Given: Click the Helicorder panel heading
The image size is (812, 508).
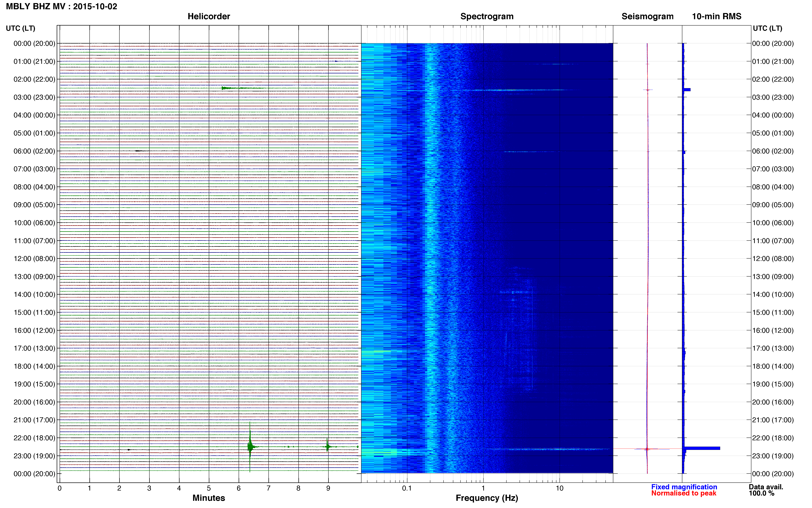Looking at the screenshot, I should pyautogui.click(x=209, y=16).
